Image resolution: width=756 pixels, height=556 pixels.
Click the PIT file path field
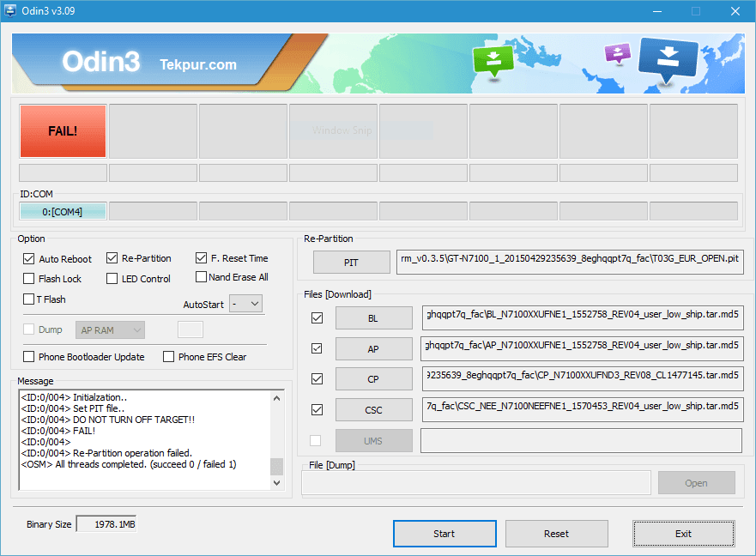click(570, 262)
